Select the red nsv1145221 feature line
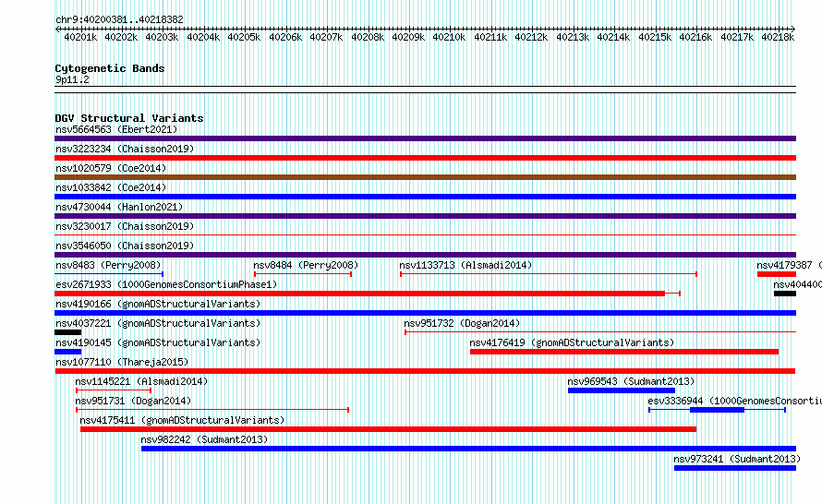 click(114, 390)
